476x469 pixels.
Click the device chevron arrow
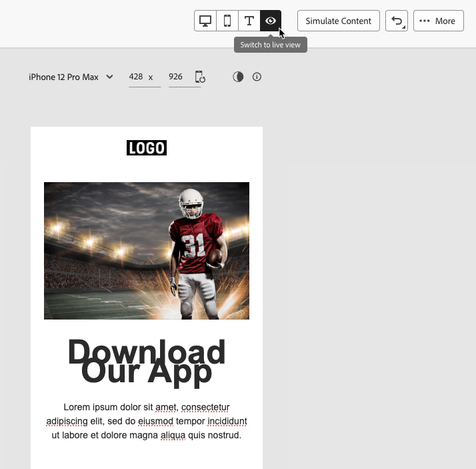[x=109, y=77]
